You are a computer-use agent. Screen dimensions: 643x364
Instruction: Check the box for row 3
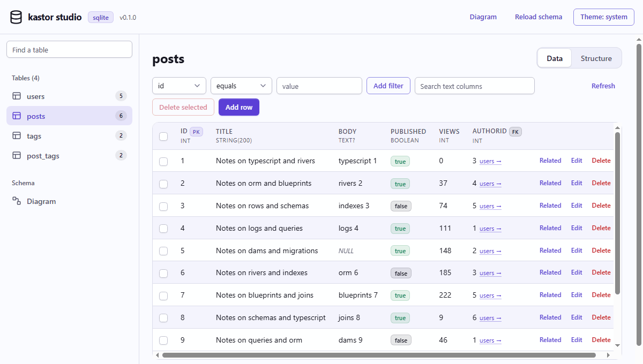click(x=163, y=206)
